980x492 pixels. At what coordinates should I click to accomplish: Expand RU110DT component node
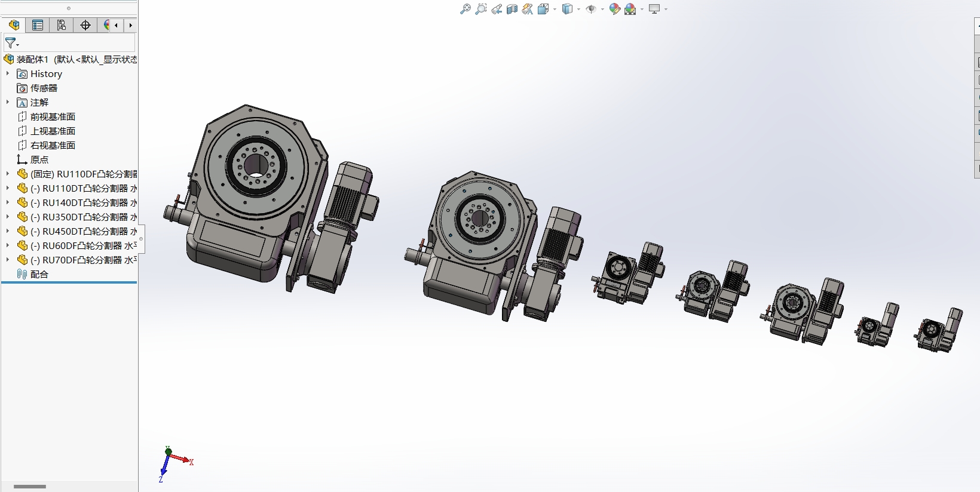click(8, 188)
